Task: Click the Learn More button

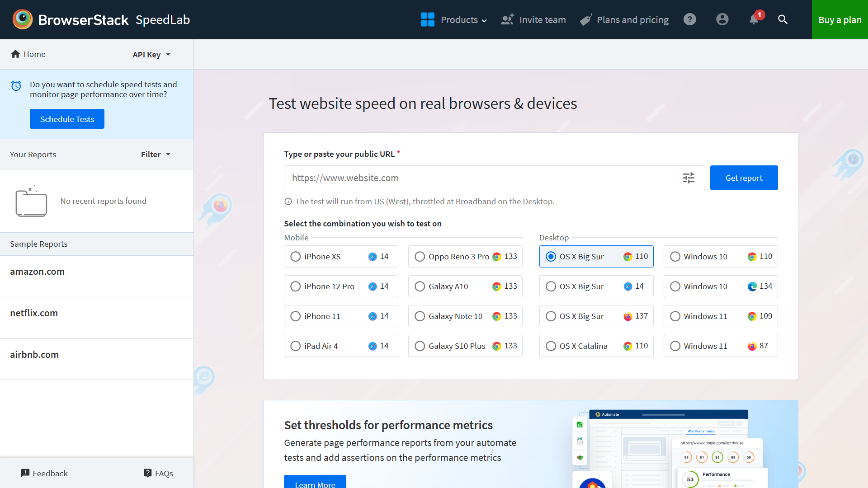Action: [x=315, y=482]
